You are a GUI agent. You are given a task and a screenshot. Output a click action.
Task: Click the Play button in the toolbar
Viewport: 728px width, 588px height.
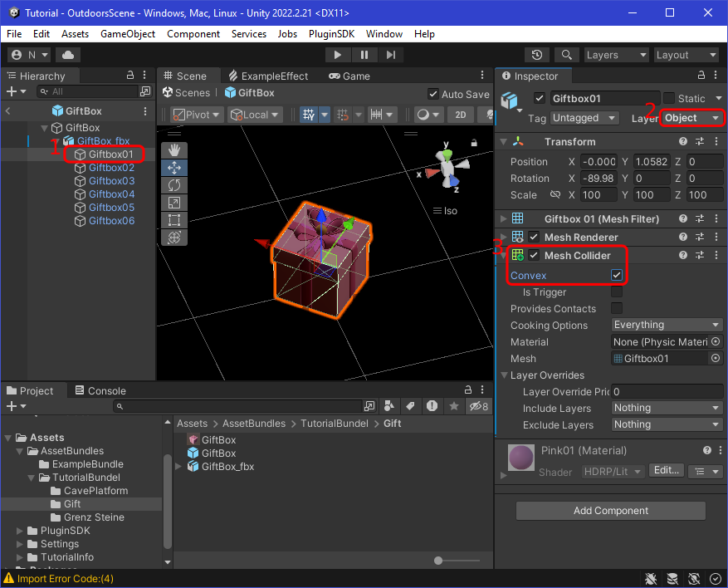tap(337, 55)
